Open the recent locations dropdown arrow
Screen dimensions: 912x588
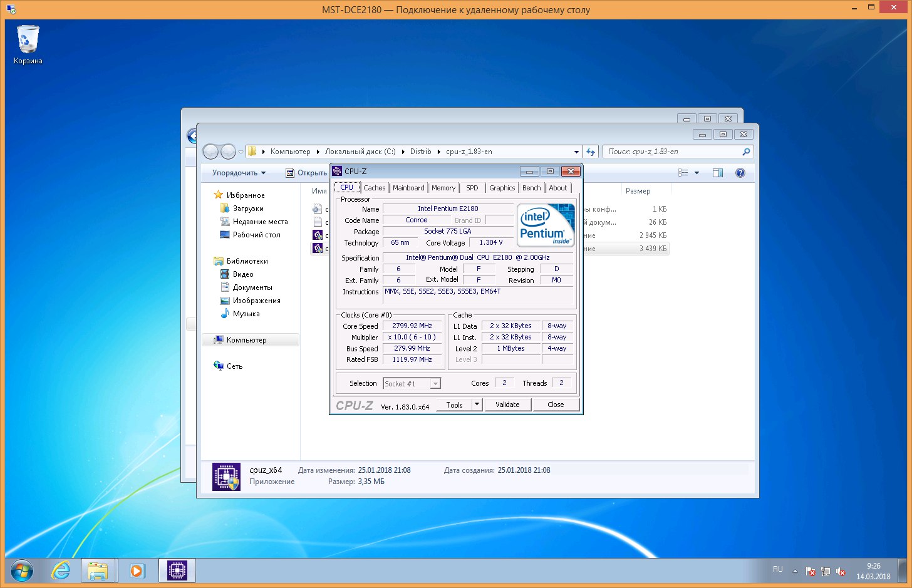point(241,152)
